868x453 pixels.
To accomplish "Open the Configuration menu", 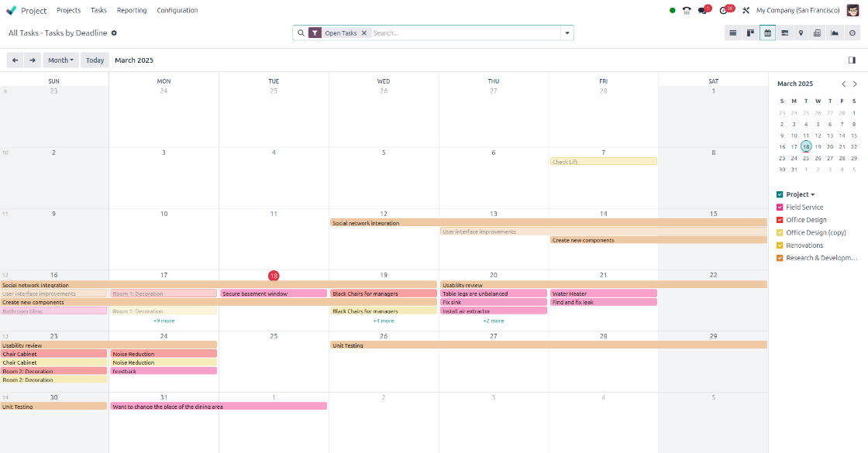I will [x=177, y=11].
